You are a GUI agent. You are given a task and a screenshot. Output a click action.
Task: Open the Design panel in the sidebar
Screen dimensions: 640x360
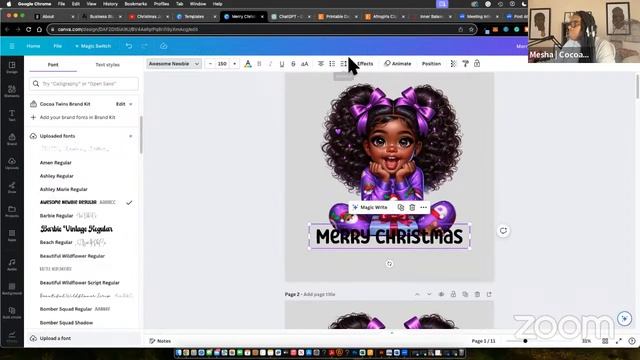click(12, 67)
